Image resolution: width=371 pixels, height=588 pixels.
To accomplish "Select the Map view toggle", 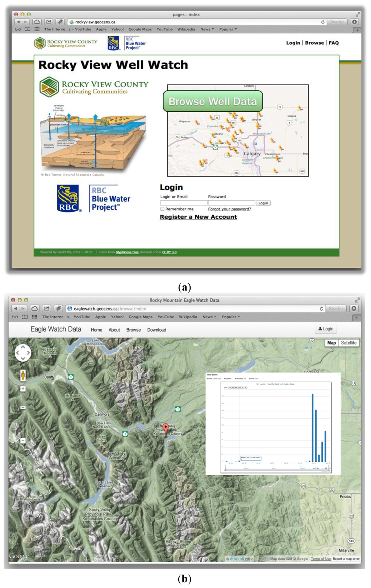I will coord(332,343).
